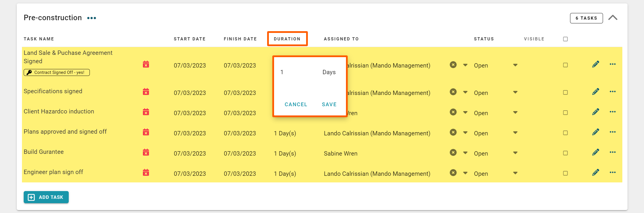Clear assignee for Engineer plan sign off
The image size is (644, 213).
point(453,173)
